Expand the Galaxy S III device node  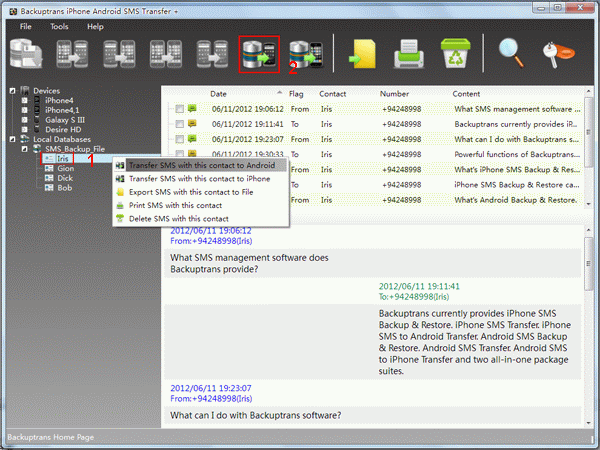24,120
